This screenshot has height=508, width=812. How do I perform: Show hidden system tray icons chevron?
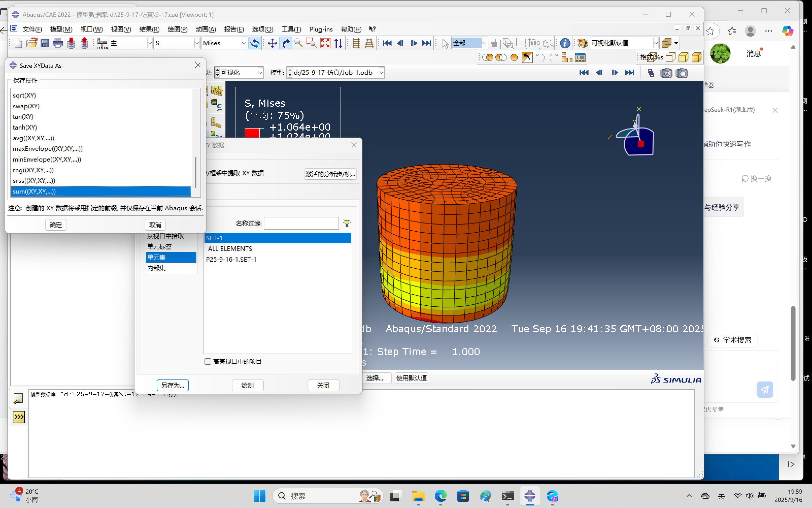tap(689, 496)
